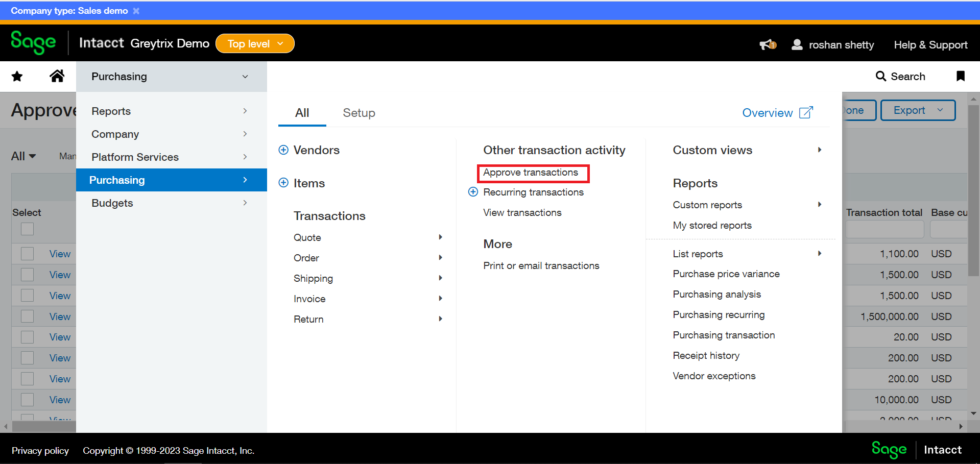This screenshot has width=980, height=464.
Task: Click the plus icon next to Vendors
Action: pyautogui.click(x=283, y=150)
